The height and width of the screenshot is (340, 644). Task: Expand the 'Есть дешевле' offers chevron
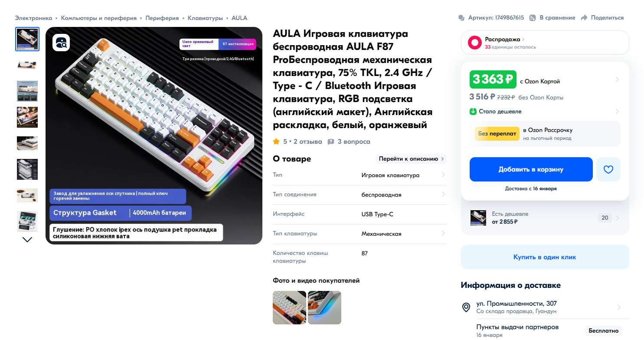coord(617,218)
